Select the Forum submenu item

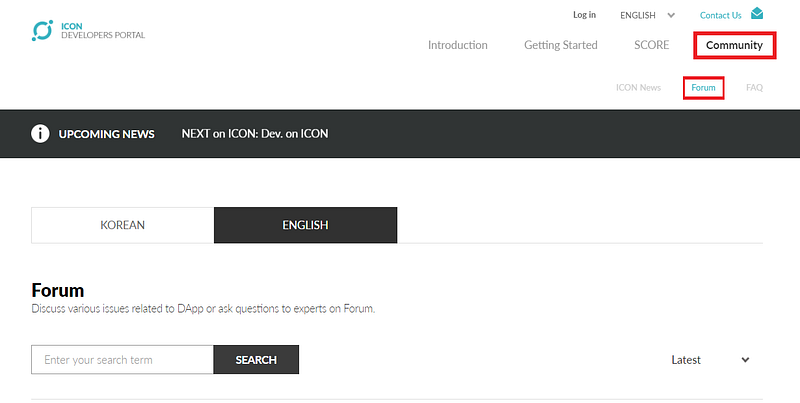pos(704,88)
